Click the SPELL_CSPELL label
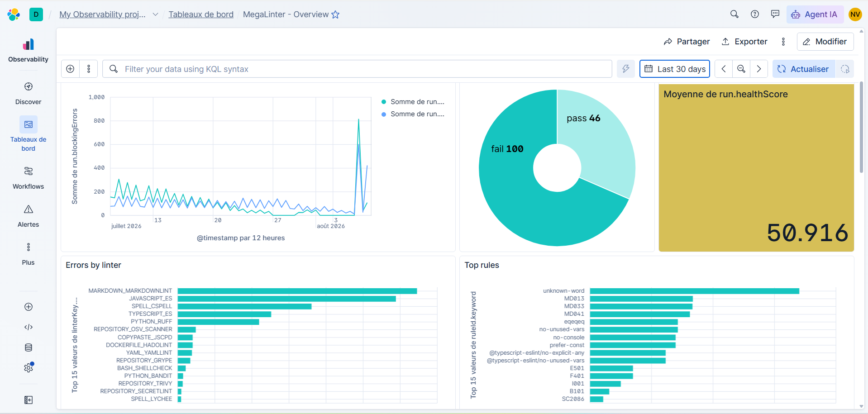868x414 pixels. [x=152, y=306]
